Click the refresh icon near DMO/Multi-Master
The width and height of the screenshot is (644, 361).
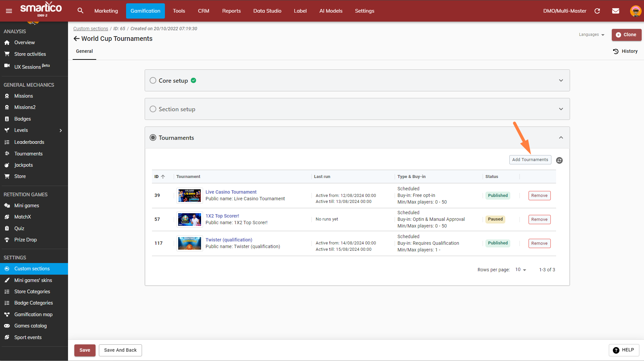click(x=597, y=11)
